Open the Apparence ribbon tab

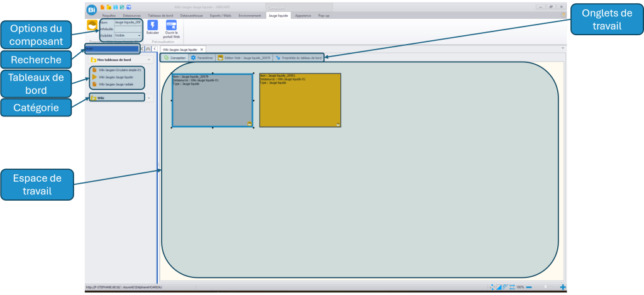(303, 16)
